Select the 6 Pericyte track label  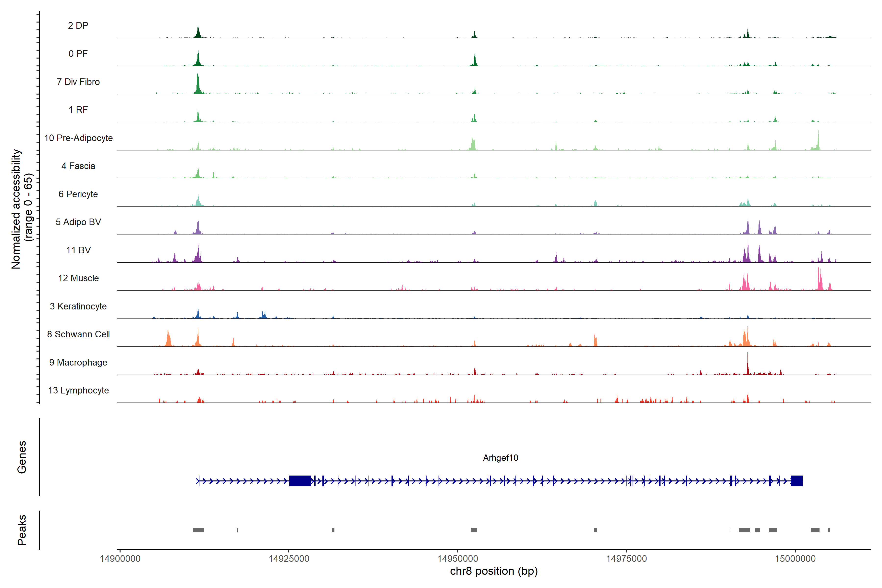78,194
